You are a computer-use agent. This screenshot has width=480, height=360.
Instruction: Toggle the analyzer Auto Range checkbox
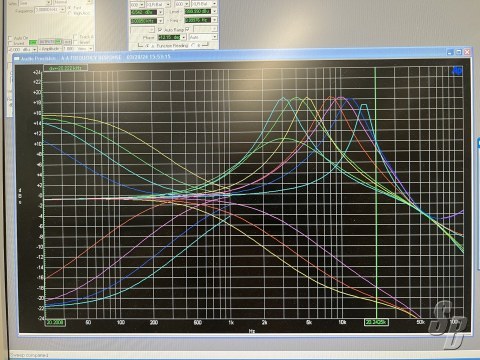point(160,30)
